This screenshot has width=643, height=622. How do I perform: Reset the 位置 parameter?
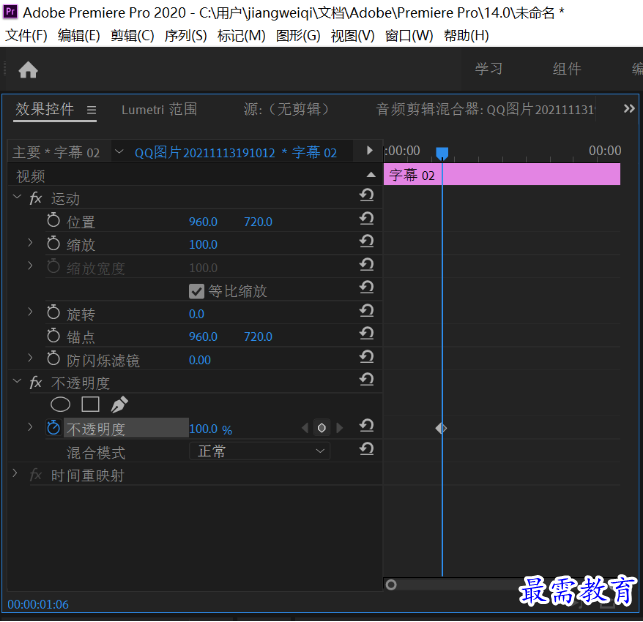367,218
